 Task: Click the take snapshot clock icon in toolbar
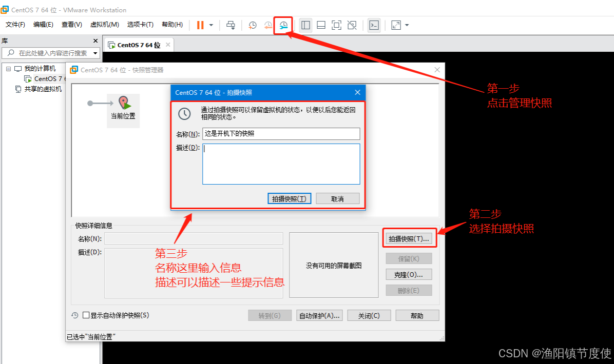click(253, 25)
